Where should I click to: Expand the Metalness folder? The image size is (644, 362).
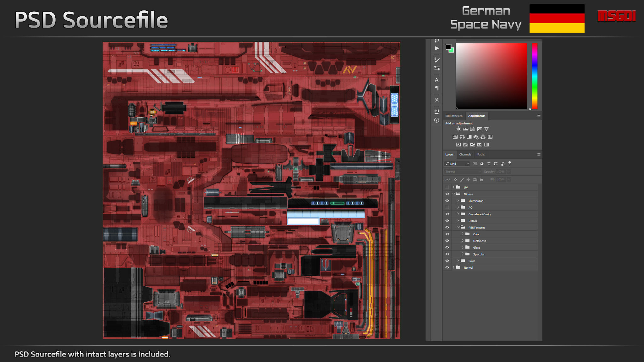(x=463, y=241)
